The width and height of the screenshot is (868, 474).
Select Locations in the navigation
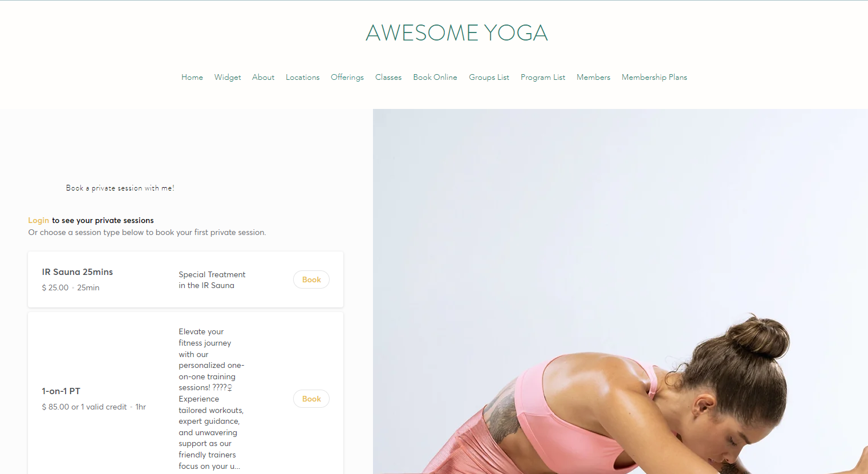(302, 77)
